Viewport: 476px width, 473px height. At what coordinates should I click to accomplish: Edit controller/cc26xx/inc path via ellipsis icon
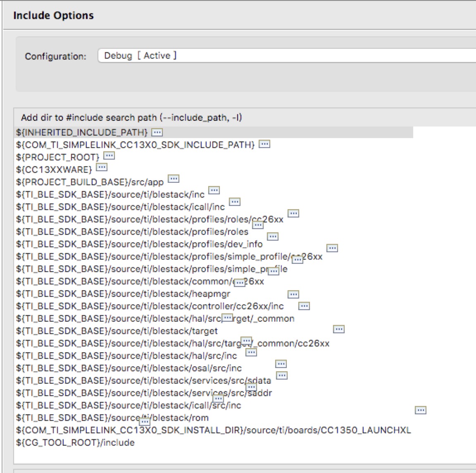coord(304,306)
